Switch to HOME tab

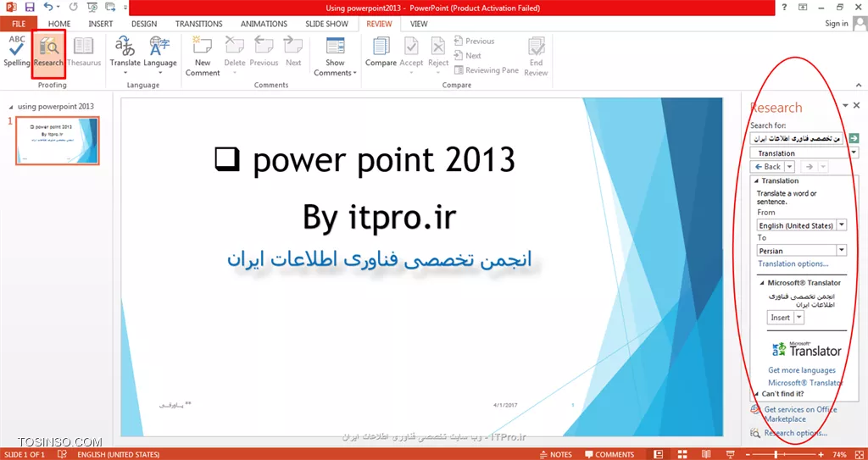click(59, 24)
